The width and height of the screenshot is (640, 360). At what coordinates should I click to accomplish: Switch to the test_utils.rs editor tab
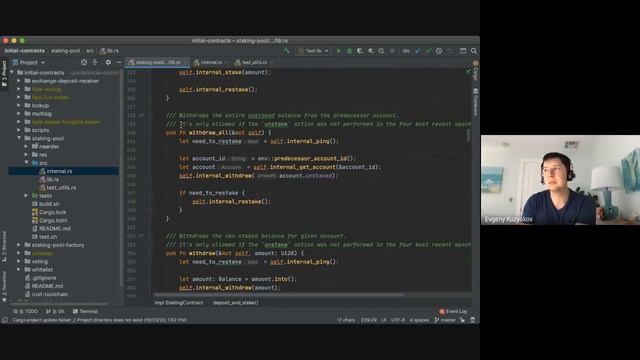click(252, 62)
